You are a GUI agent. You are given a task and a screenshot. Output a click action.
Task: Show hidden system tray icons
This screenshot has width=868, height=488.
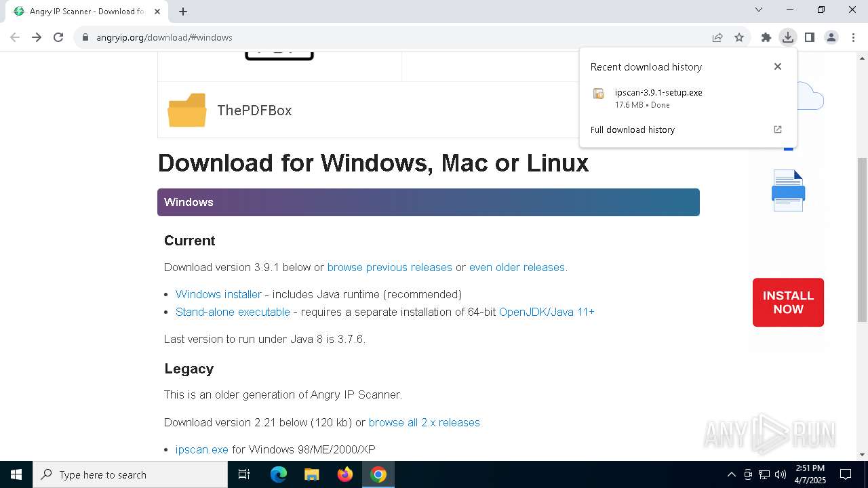[x=731, y=474]
